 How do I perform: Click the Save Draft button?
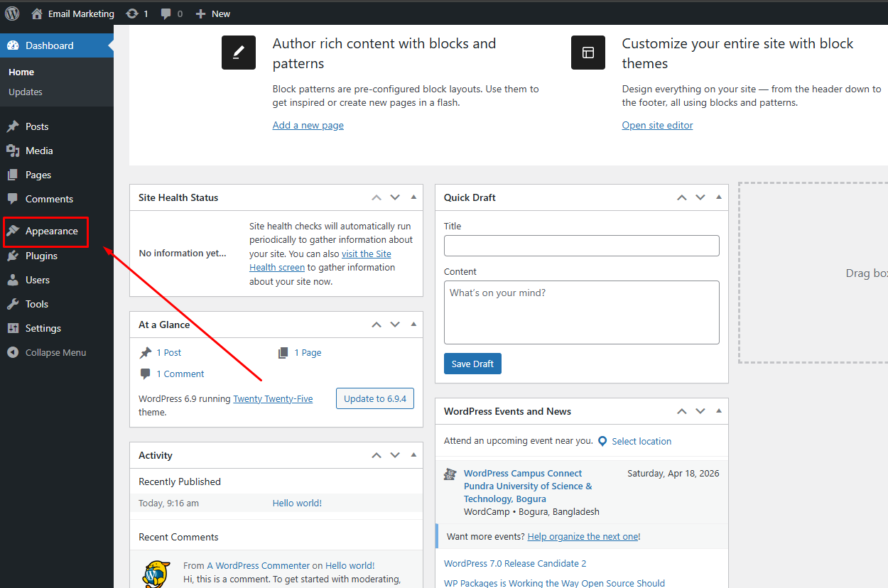(x=472, y=363)
